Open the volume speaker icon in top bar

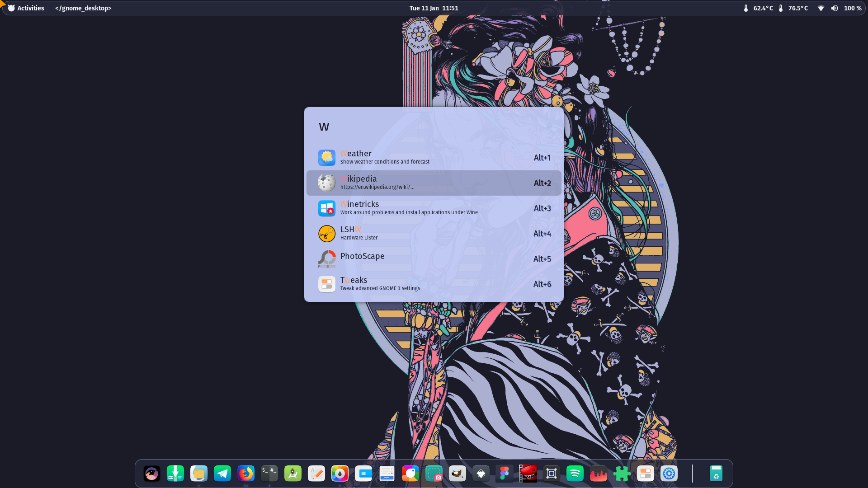[835, 8]
